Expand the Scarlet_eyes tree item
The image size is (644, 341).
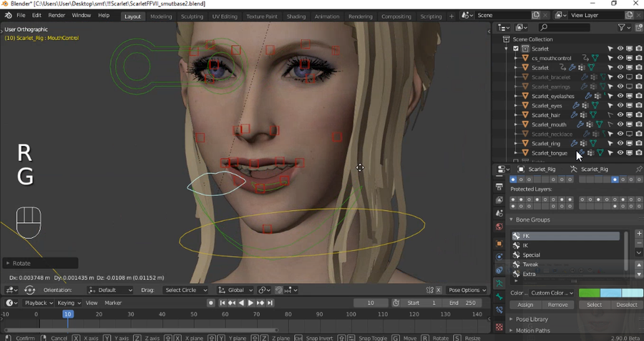pyautogui.click(x=516, y=106)
